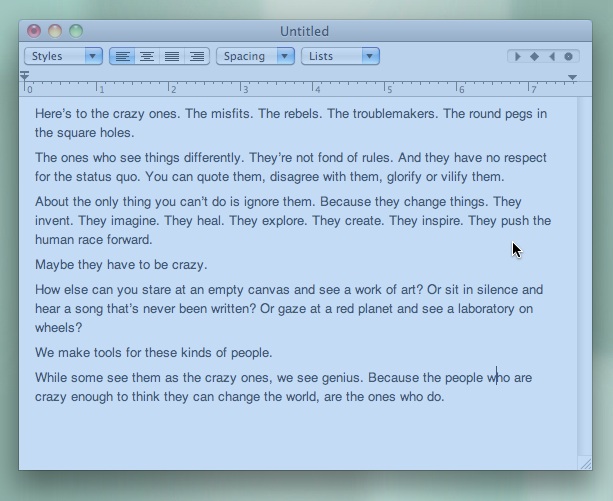Click the left tab stop arrow icon
Viewport: 613px width, 501px height.
point(518,57)
